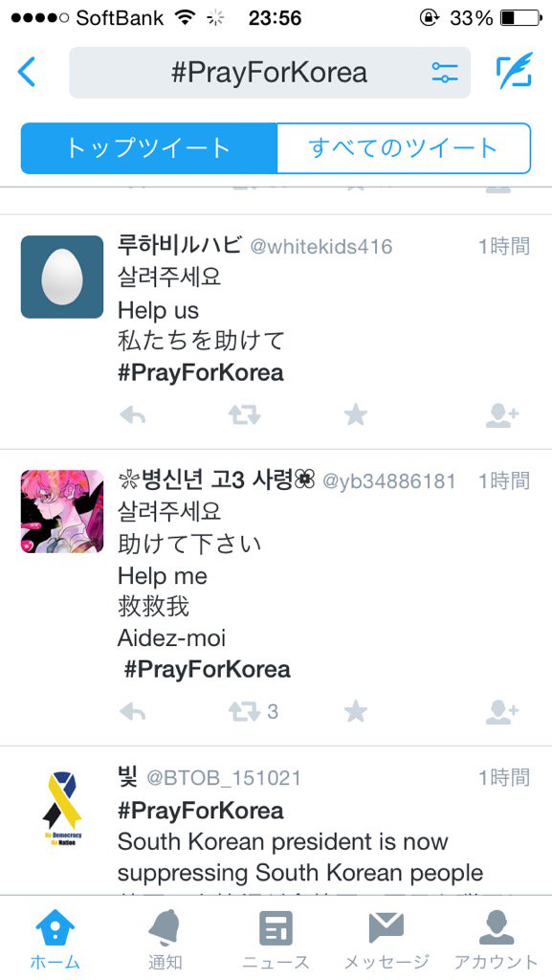
Task: Favorite the whitekids416 tweet with star
Action: (x=356, y=415)
